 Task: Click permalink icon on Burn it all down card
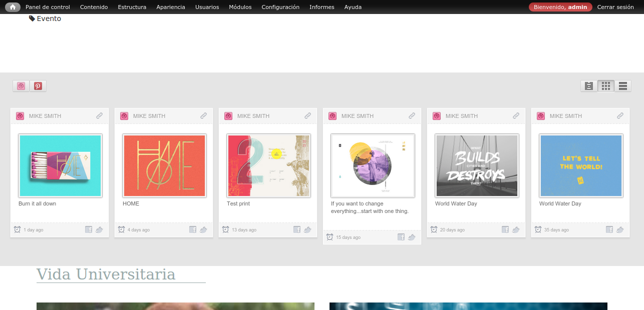pos(100,115)
